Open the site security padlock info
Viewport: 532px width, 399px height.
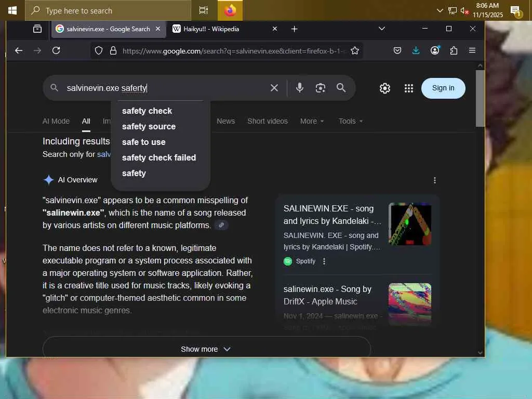[x=113, y=50]
